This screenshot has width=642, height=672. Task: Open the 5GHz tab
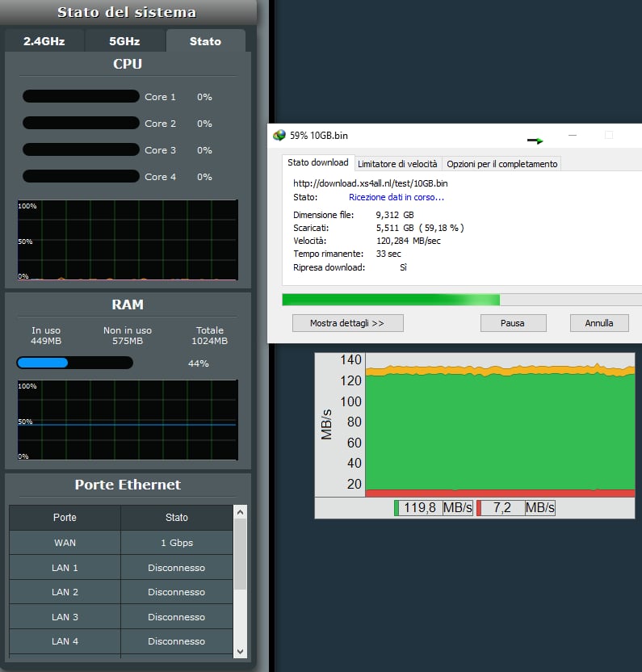(x=124, y=41)
